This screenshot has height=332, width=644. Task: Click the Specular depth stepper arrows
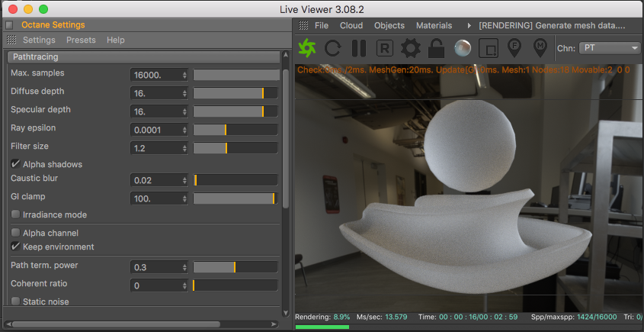[x=185, y=111]
